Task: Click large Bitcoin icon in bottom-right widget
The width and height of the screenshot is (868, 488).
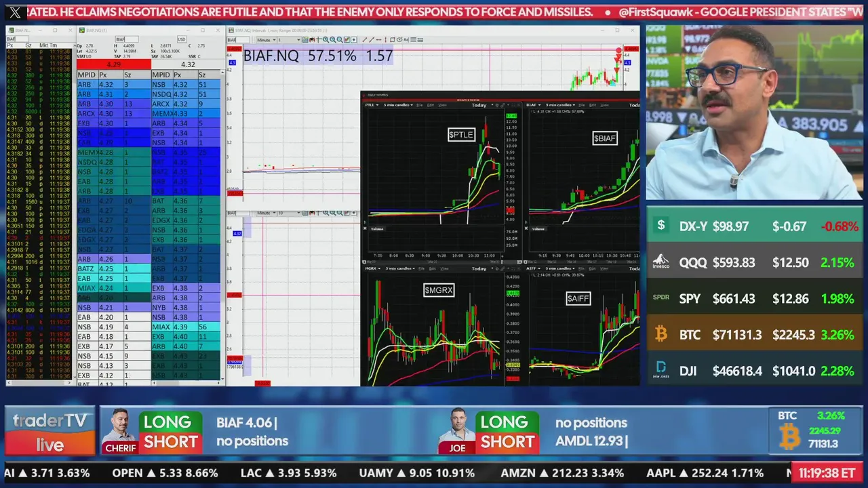Action: coord(789,437)
